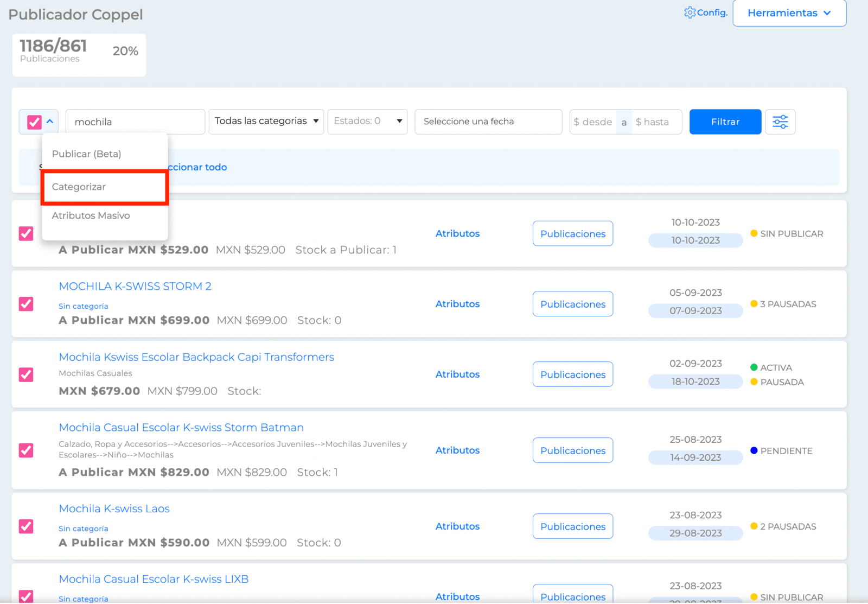This screenshot has height=604, width=868.
Task: Collapse the bulk actions chevron
Action: (50, 122)
